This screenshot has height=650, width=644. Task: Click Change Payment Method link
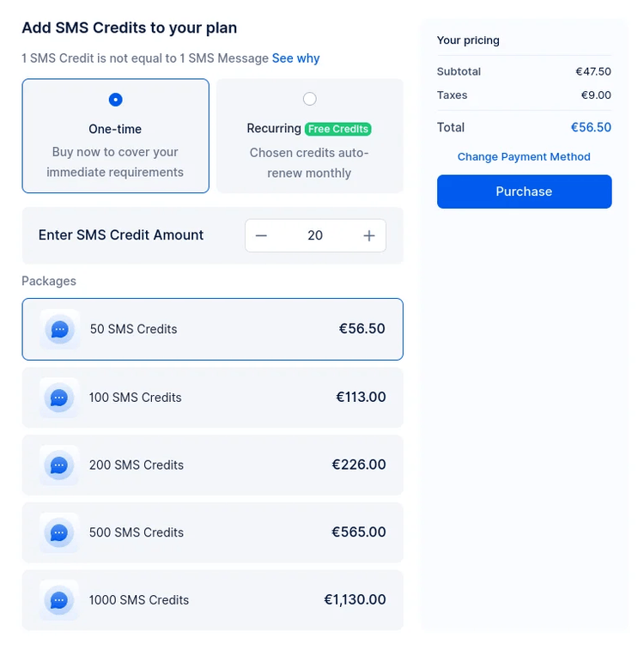[x=524, y=156]
